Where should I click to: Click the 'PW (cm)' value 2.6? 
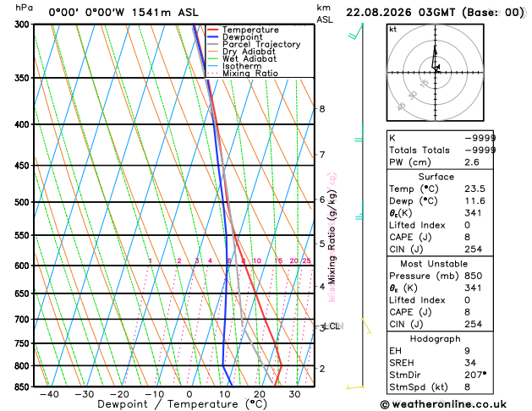click(472, 162)
